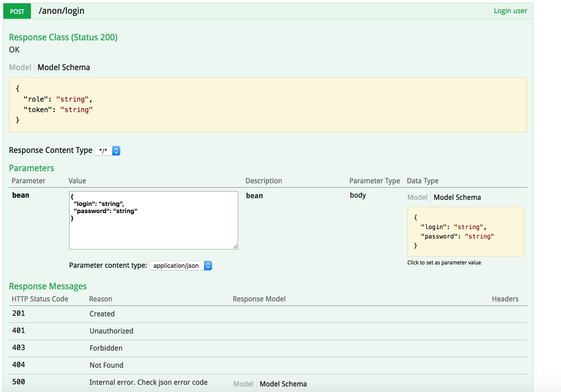
Task: Click the Parameters section heading
Action: (32, 168)
